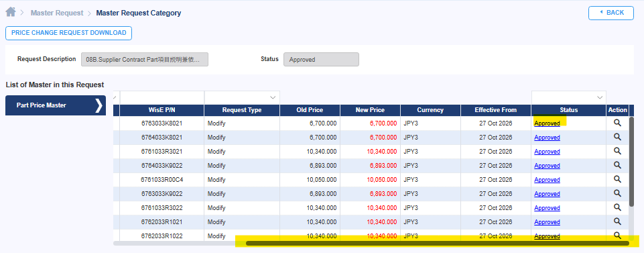
Task: Open Approved link for 6762033R1021
Action: tap(547, 221)
